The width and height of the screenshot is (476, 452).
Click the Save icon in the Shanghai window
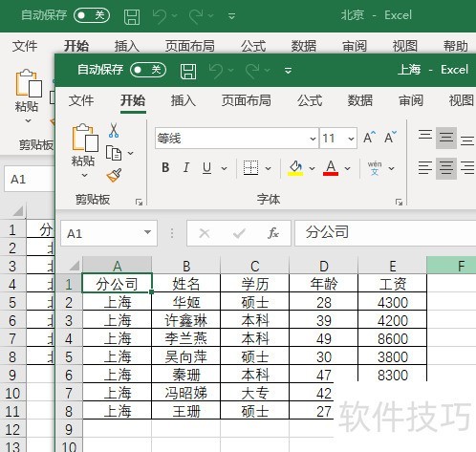[188, 71]
